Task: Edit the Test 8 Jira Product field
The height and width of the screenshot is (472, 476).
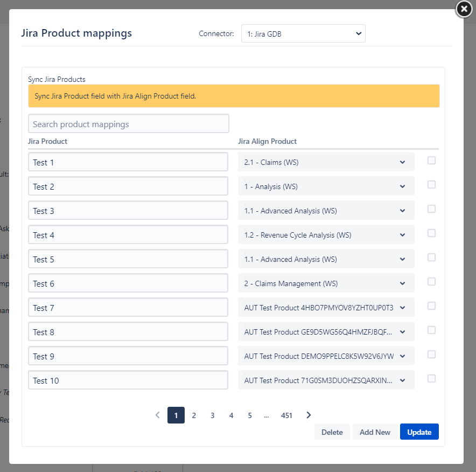Action: click(128, 332)
